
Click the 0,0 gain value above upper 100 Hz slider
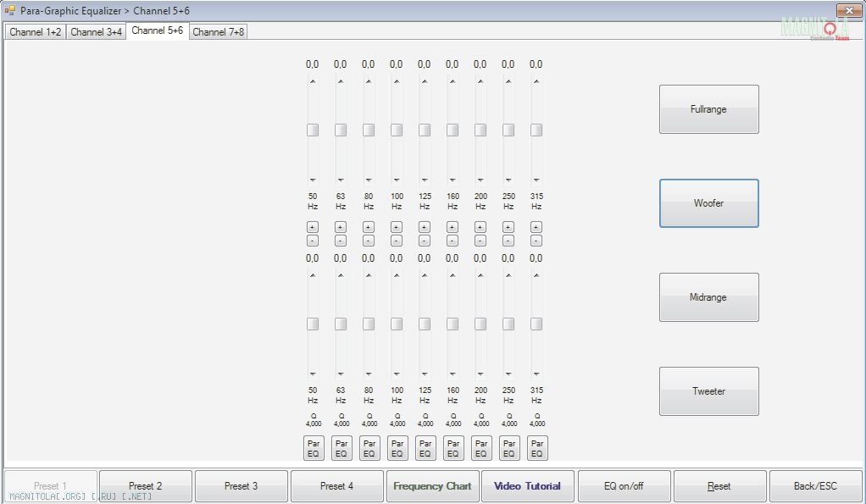396,64
